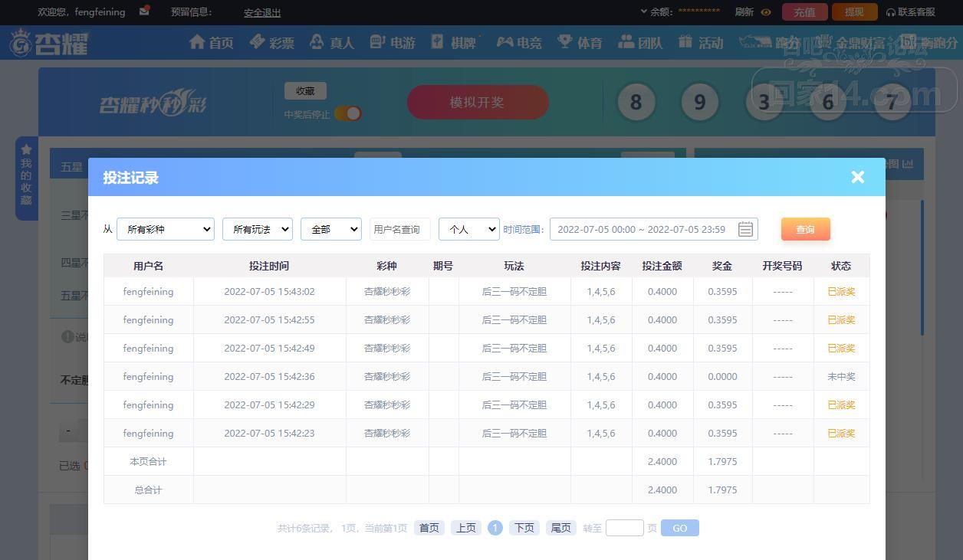Close the 投注记录 dialog with the X
Image resolution: width=963 pixels, height=560 pixels.
coord(857,177)
